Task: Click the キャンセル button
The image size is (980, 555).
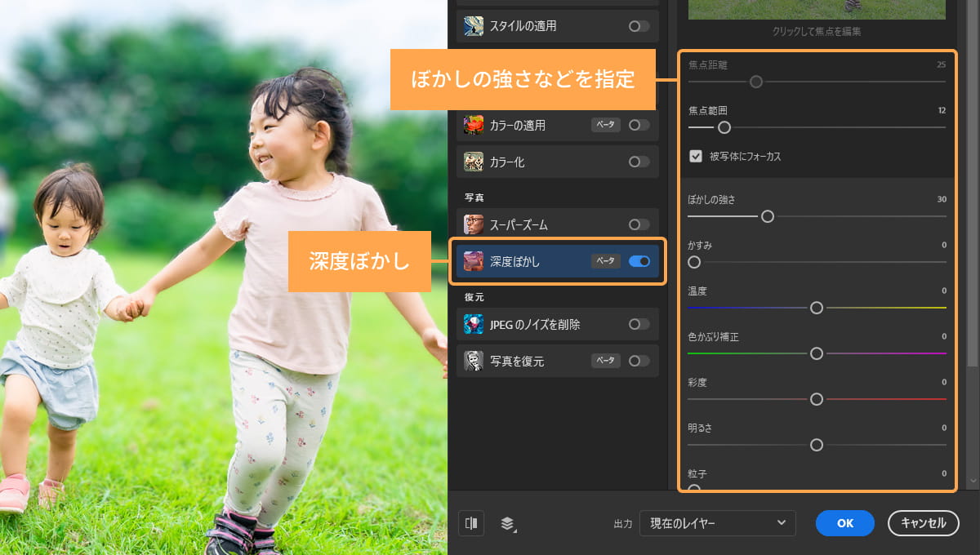Action: click(x=924, y=523)
